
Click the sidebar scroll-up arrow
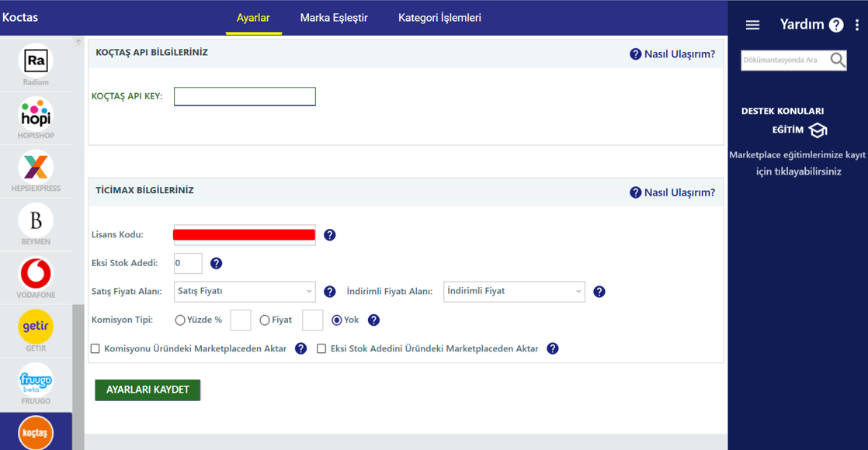[78, 42]
